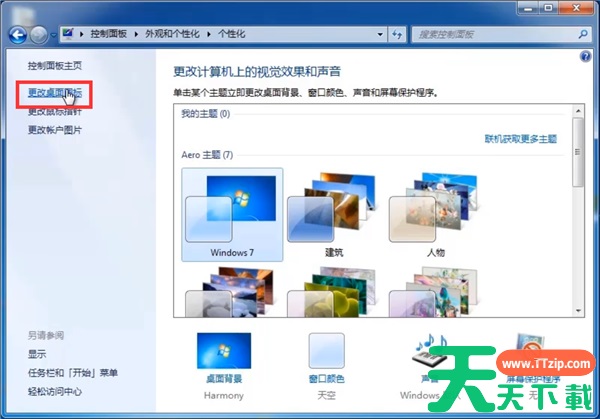The height and width of the screenshot is (419, 600).
Task: Click the 桌面背景 link text
Action: coord(224,379)
